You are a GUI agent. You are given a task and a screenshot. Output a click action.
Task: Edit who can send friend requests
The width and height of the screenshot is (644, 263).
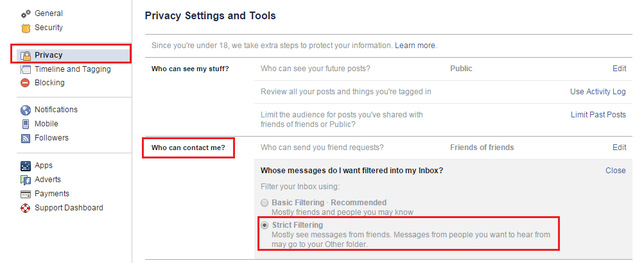click(619, 148)
